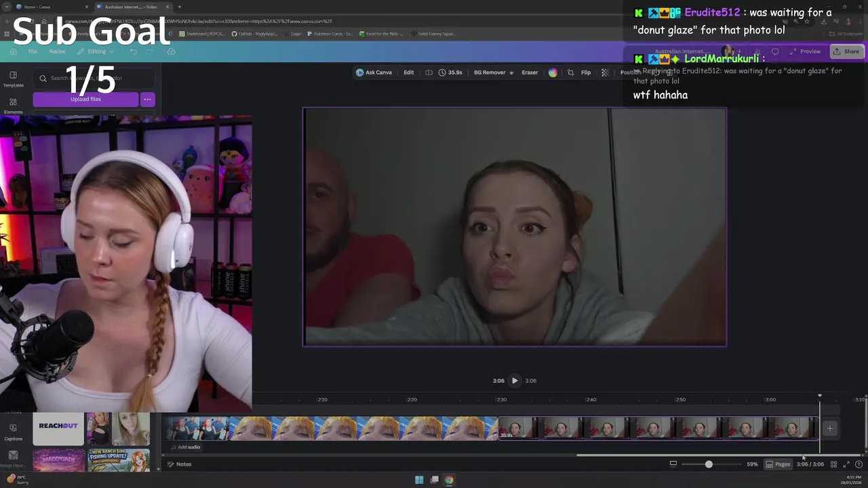Click Flip in the toolbar
The image size is (868, 488).
[x=586, y=73]
